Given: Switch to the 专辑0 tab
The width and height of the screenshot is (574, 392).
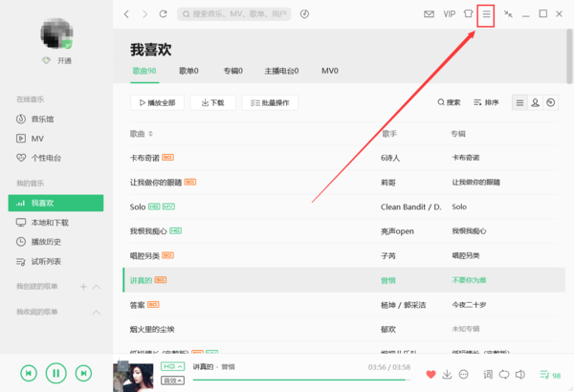Looking at the screenshot, I should 233,71.
